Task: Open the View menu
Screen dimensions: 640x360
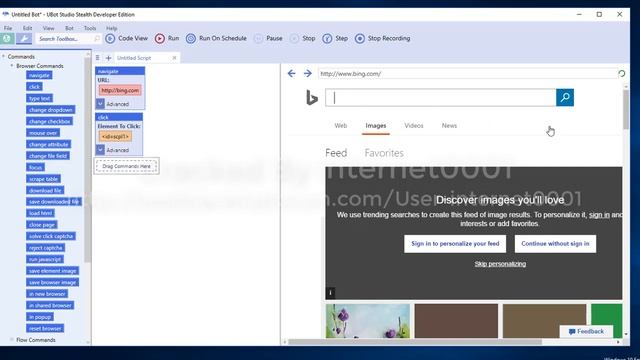Action: 48,28
